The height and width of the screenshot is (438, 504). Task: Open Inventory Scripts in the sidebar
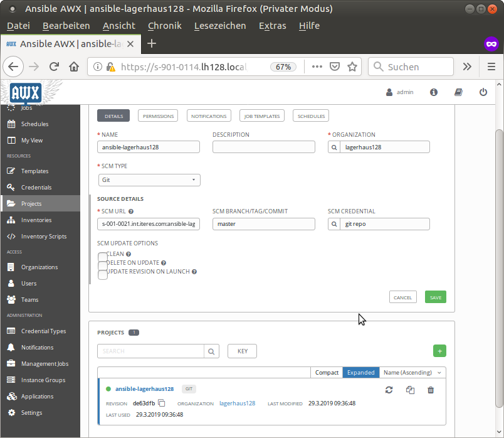coord(44,236)
